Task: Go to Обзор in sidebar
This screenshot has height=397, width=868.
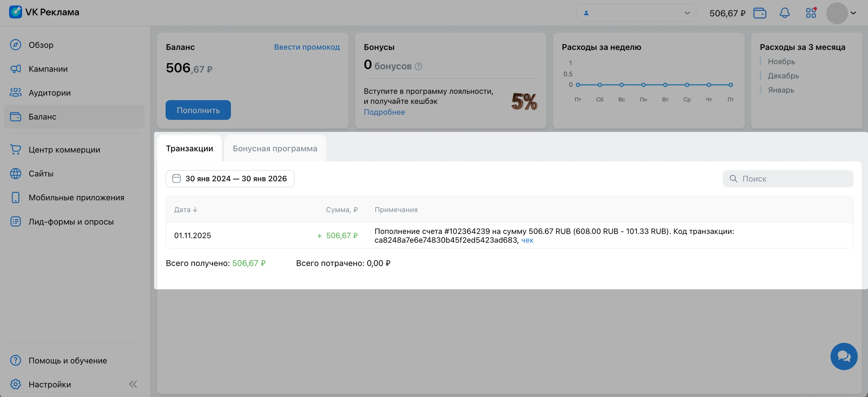Action: click(x=41, y=45)
